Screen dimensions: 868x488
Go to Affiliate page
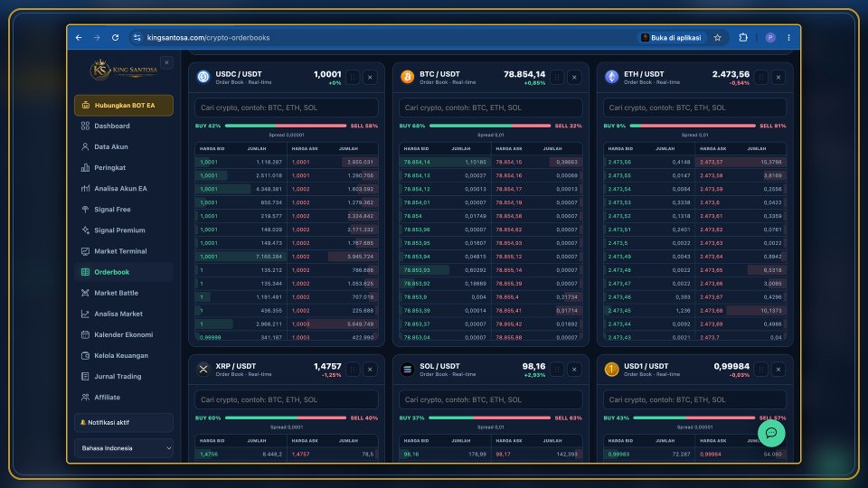[x=124, y=398]
